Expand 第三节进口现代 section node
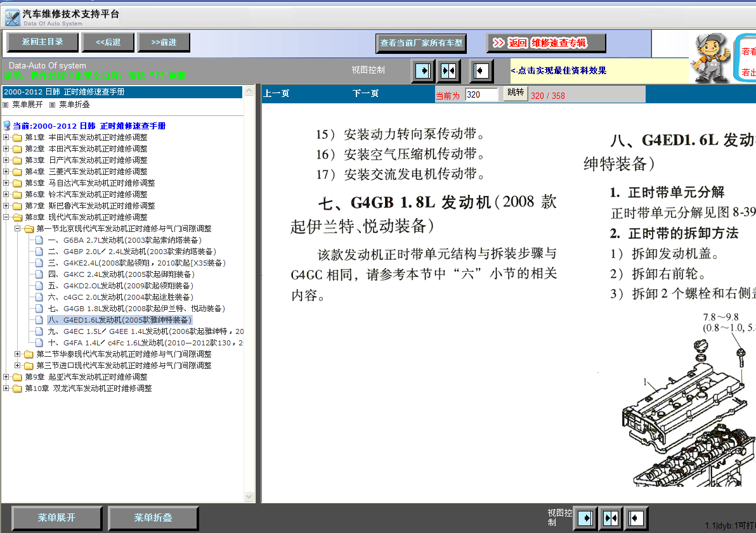 [x=17, y=365]
